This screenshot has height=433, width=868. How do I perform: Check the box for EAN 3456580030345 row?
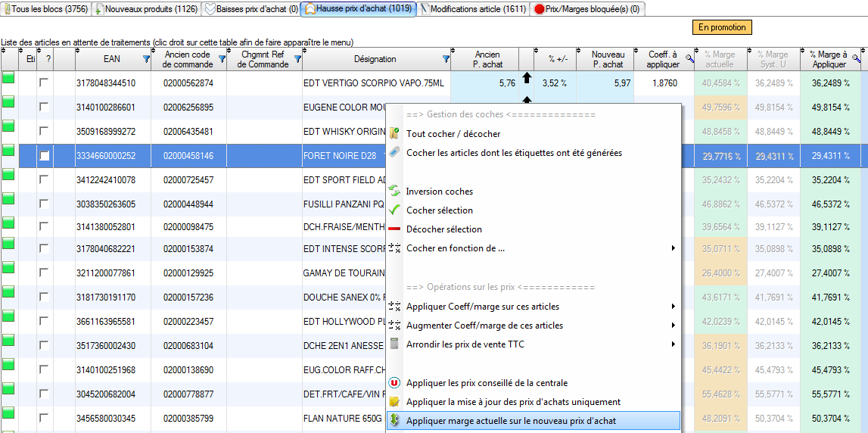click(45, 418)
